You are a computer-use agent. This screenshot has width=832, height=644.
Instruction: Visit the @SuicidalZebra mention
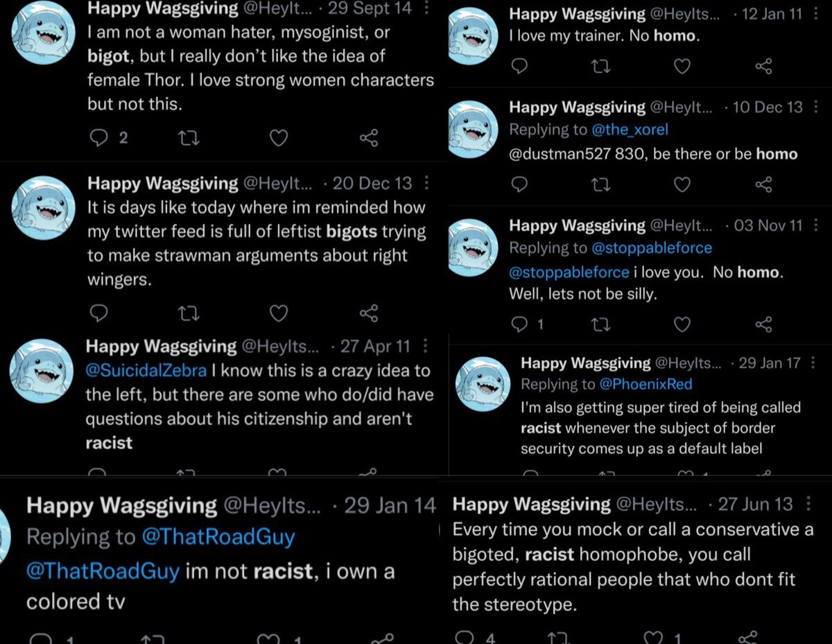(146, 370)
